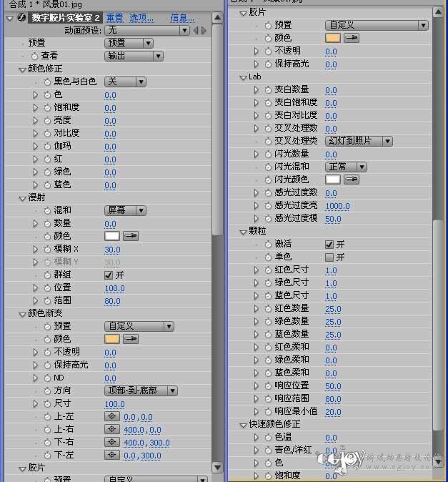Uncheck the 群组 checkbox under 漫射

(109, 275)
